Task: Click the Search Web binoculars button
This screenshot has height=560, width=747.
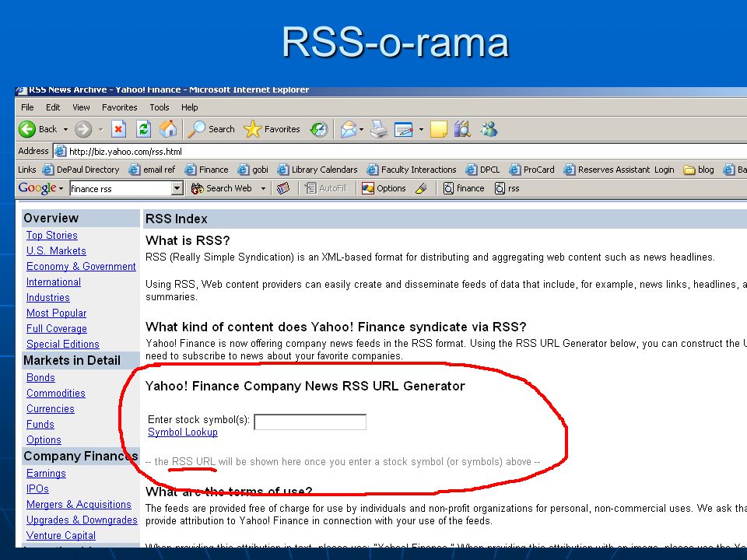Action: pos(221,188)
